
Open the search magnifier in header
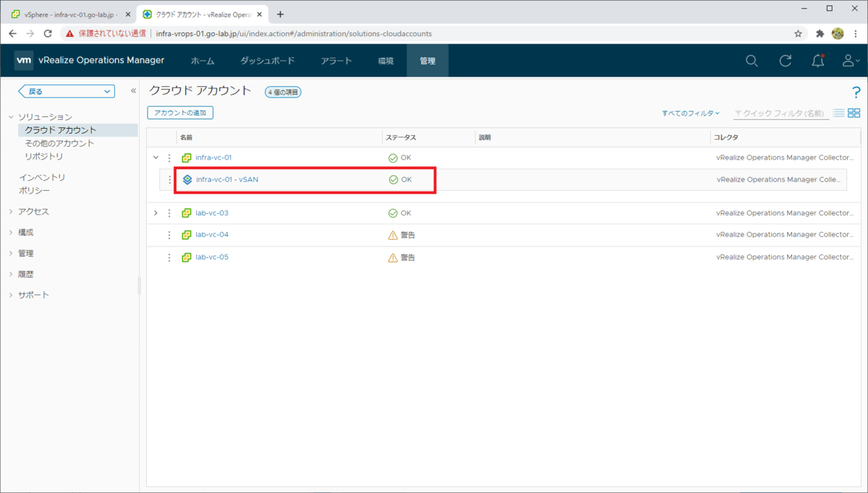point(752,61)
